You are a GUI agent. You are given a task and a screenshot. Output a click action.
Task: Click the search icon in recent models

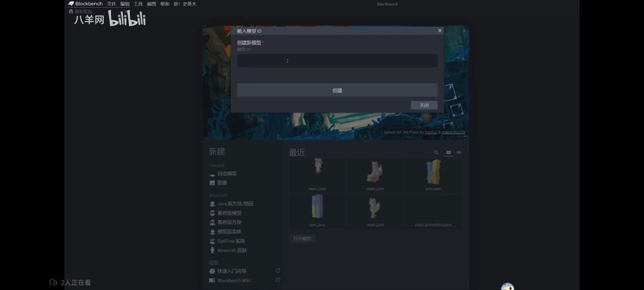pyautogui.click(x=436, y=152)
